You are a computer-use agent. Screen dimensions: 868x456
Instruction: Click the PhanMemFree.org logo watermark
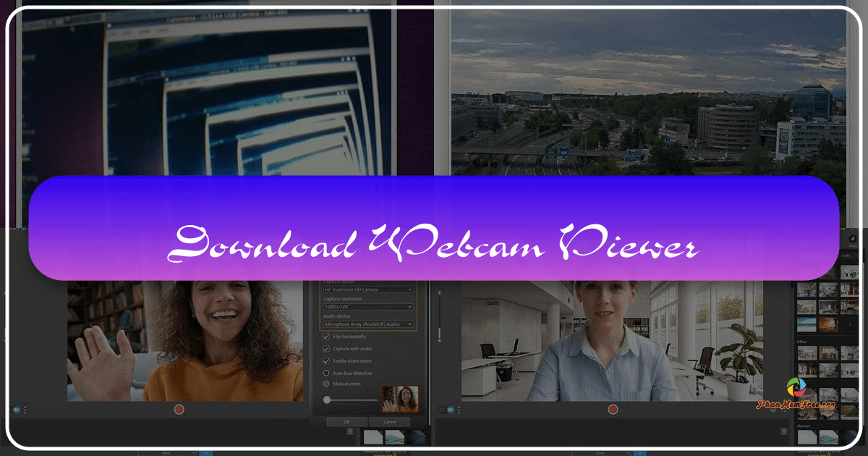pyautogui.click(x=796, y=387)
